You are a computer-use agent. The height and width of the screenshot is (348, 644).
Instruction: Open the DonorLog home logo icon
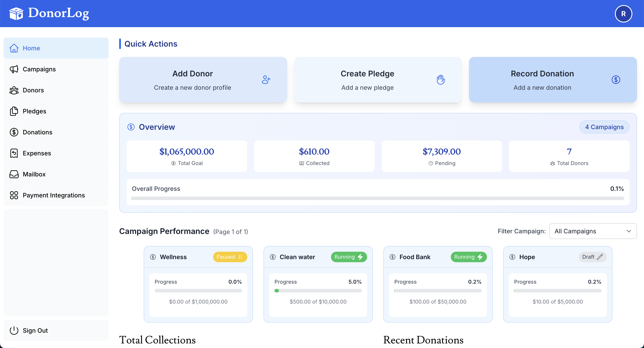[x=16, y=14]
